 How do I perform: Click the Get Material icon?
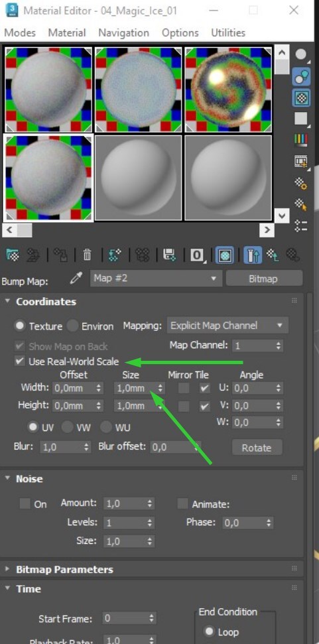point(13,255)
